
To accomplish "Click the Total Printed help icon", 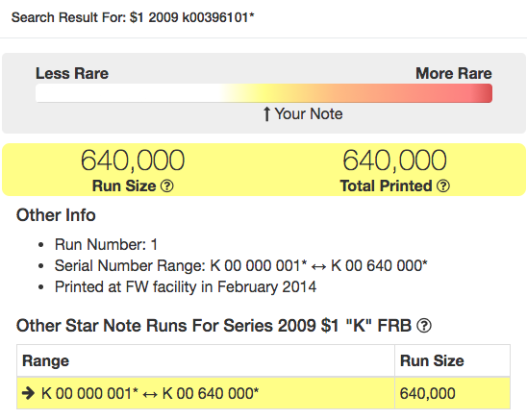I will point(443,185).
